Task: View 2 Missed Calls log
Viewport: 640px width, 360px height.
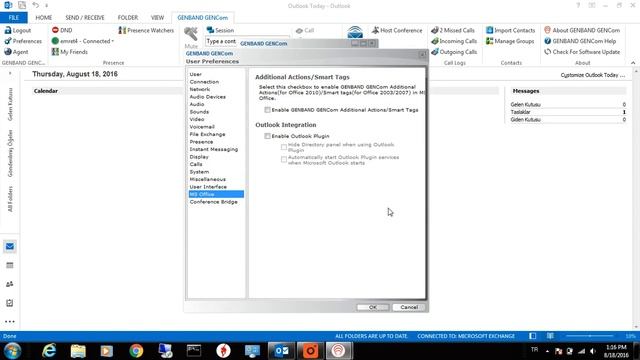Action: pyautogui.click(x=453, y=30)
